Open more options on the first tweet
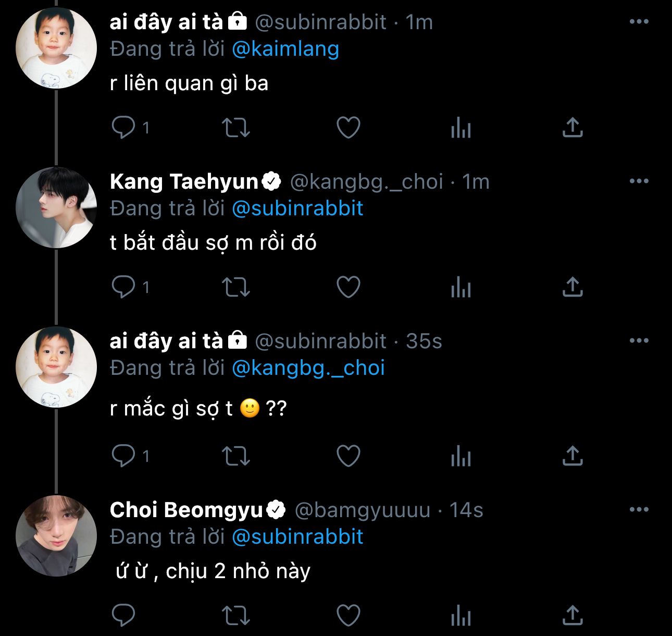 point(639,22)
